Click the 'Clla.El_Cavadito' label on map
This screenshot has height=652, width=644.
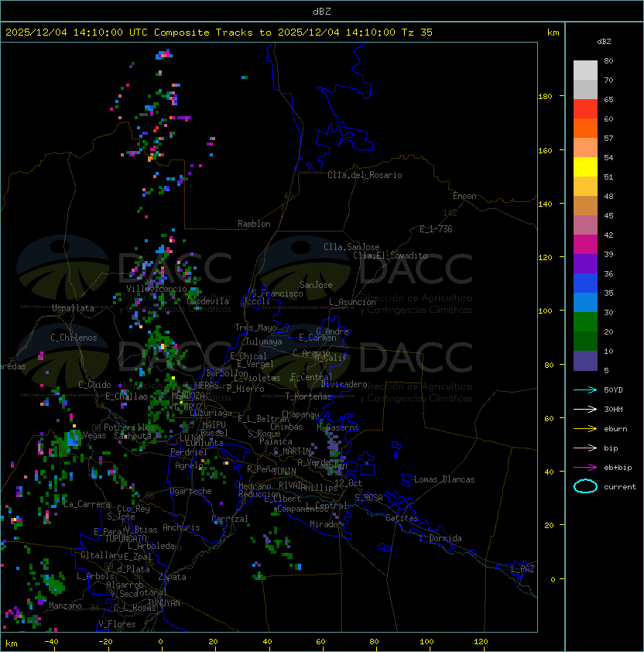(x=390, y=256)
